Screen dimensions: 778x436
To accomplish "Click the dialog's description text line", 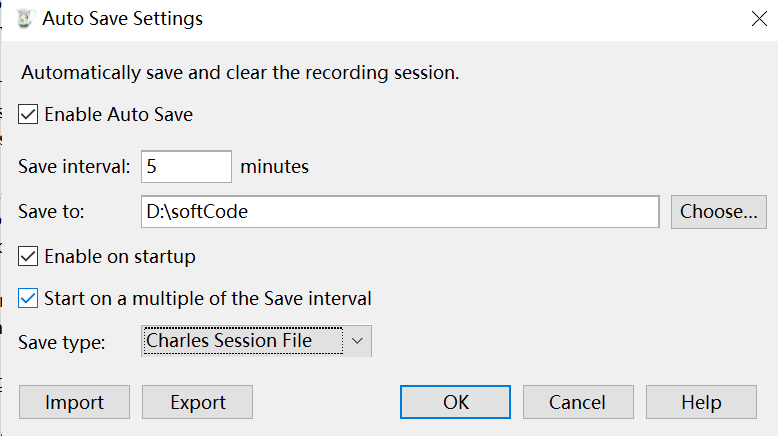I will (240, 73).
